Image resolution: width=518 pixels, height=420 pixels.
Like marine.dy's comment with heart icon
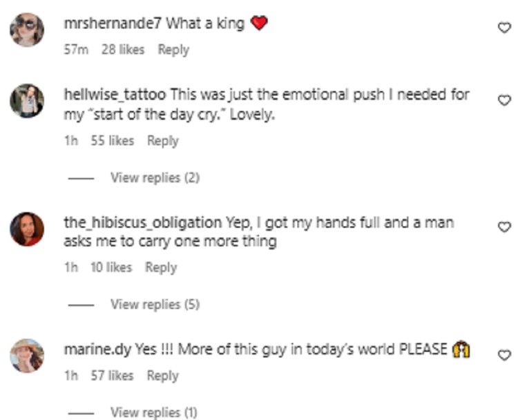[504, 355]
